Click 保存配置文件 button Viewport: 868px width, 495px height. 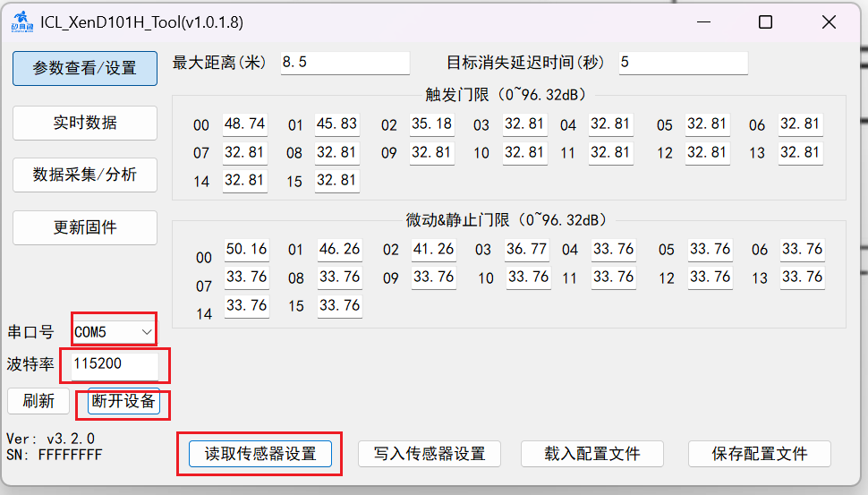[759, 454]
